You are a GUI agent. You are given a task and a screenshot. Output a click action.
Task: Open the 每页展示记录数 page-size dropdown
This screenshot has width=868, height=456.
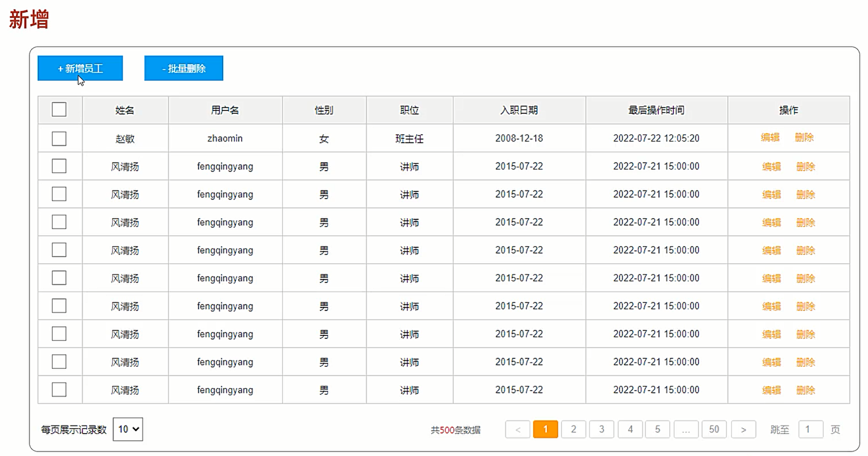(x=128, y=429)
